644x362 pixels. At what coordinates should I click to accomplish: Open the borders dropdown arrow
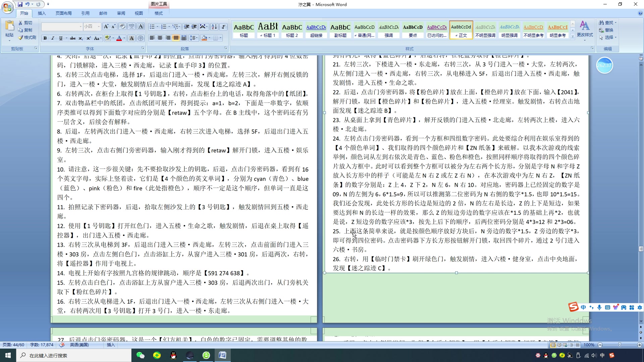pos(220,38)
